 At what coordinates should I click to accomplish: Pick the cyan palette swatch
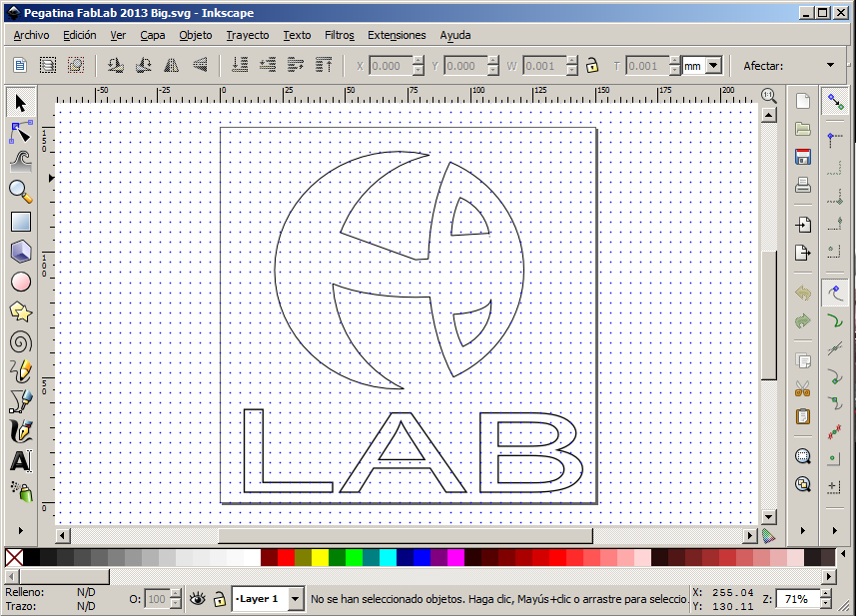[388, 557]
